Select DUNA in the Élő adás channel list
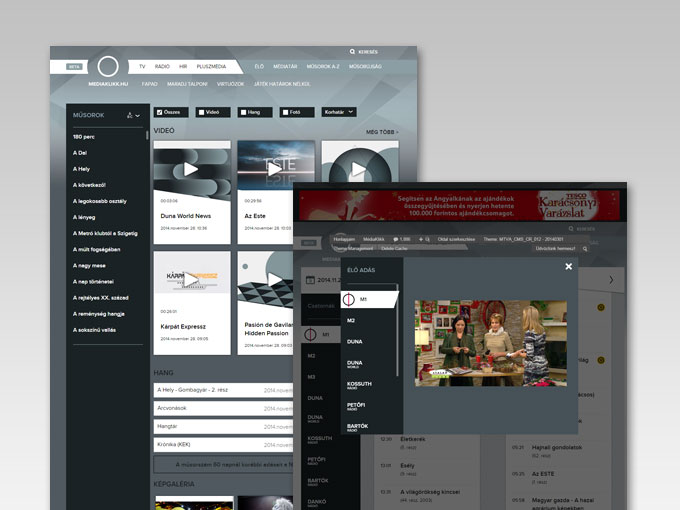This screenshot has width=680, height=510. 354,342
